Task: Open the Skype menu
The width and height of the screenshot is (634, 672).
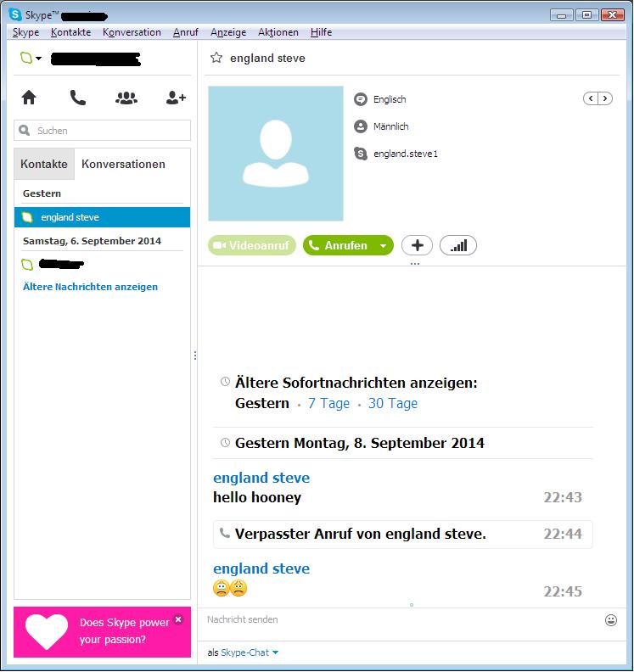Action: 25,32
